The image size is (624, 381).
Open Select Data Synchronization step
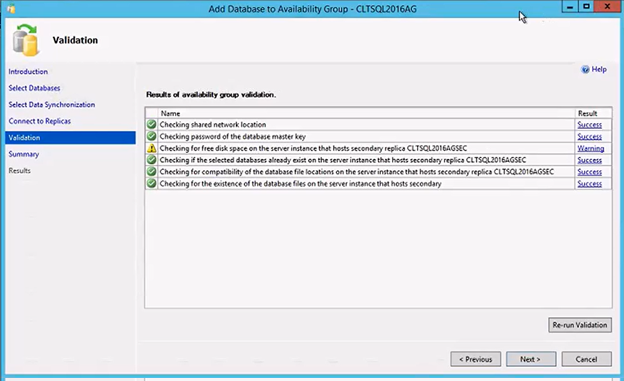click(52, 105)
